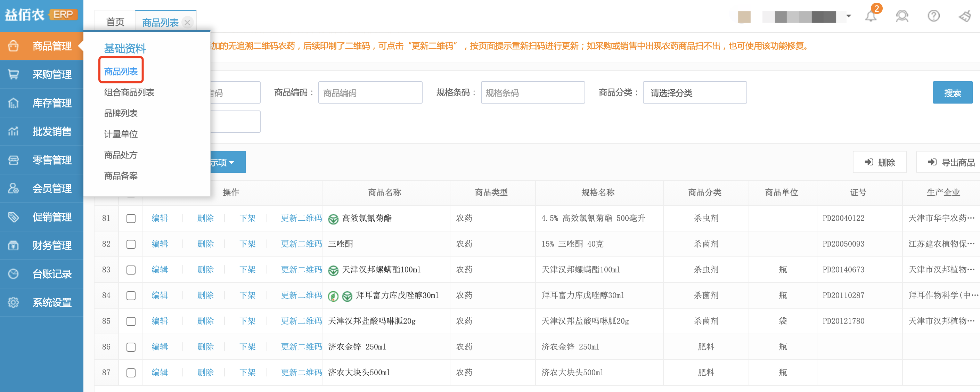Viewport: 980px width, 392px height.
Task: Open the 商品分类 category dropdown
Action: point(695,92)
